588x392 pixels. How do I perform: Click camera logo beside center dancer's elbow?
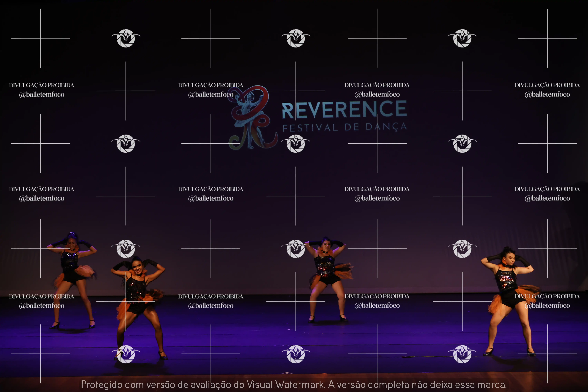[296, 249]
